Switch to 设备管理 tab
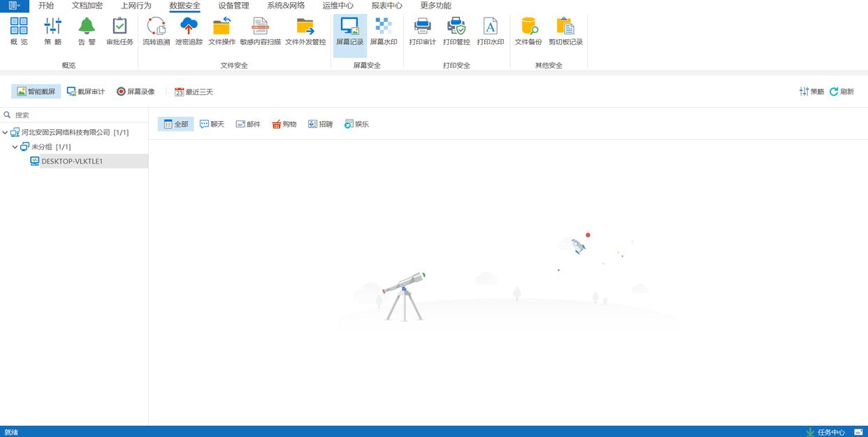This screenshot has width=868, height=437. click(x=233, y=6)
